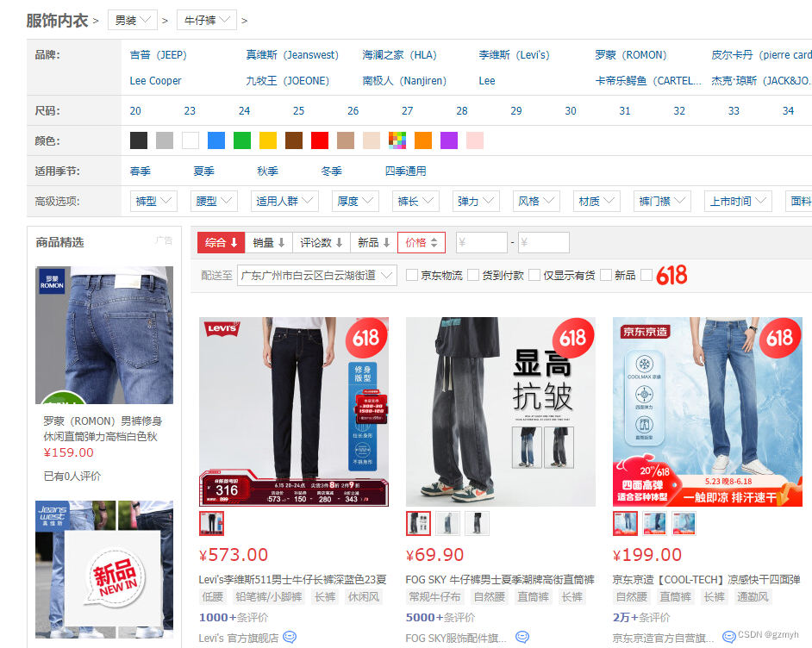Pick the multicolor pattern swatch
Viewport: 812px width, 648px height.
click(397, 140)
